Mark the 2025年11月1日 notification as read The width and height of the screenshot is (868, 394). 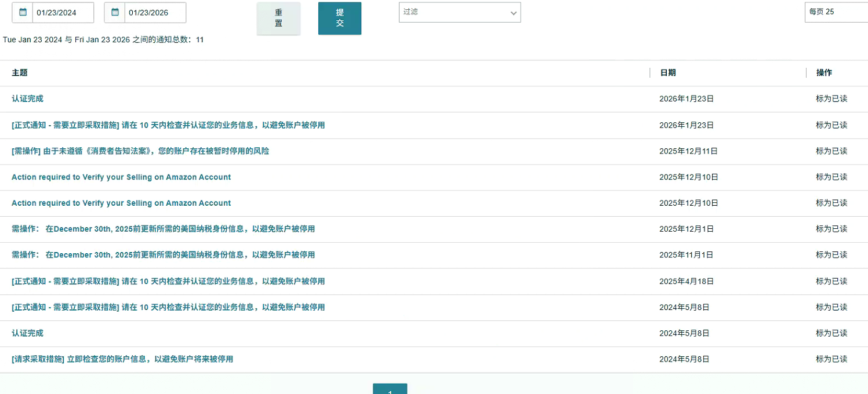coord(831,255)
